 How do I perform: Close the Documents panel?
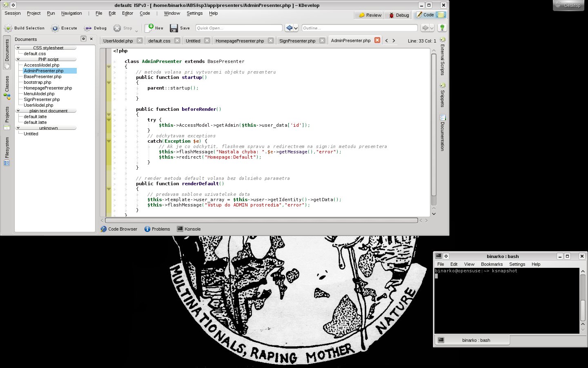pyautogui.click(x=91, y=39)
